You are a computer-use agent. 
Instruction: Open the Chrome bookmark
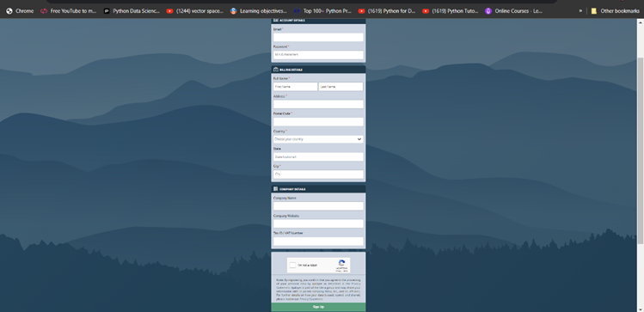tap(20, 11)
